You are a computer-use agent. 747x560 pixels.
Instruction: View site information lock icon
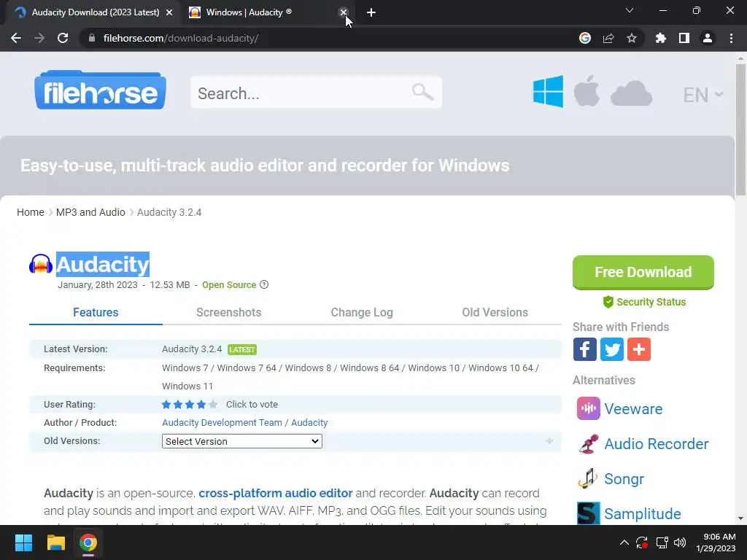coord(92,38)
